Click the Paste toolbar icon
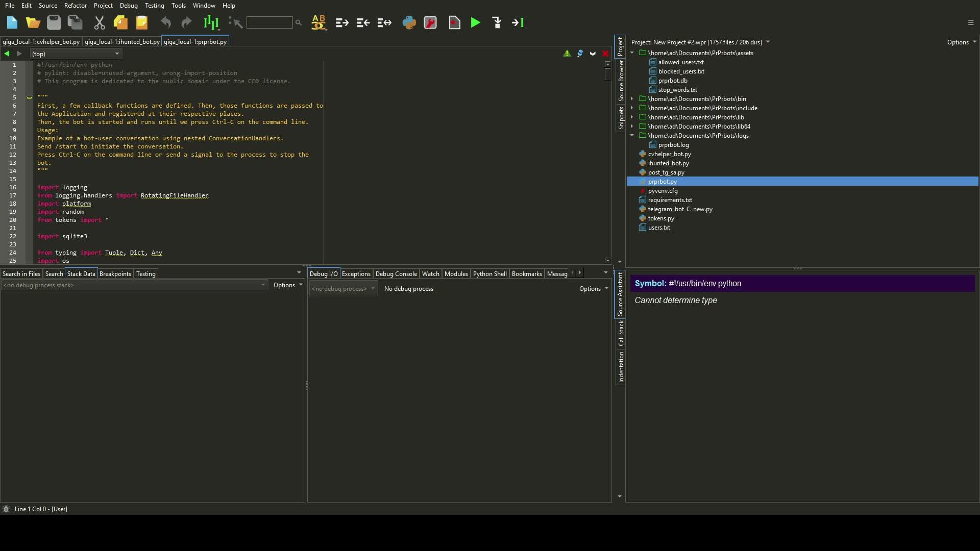Screen dimensions: 980x551 point(141,22)
